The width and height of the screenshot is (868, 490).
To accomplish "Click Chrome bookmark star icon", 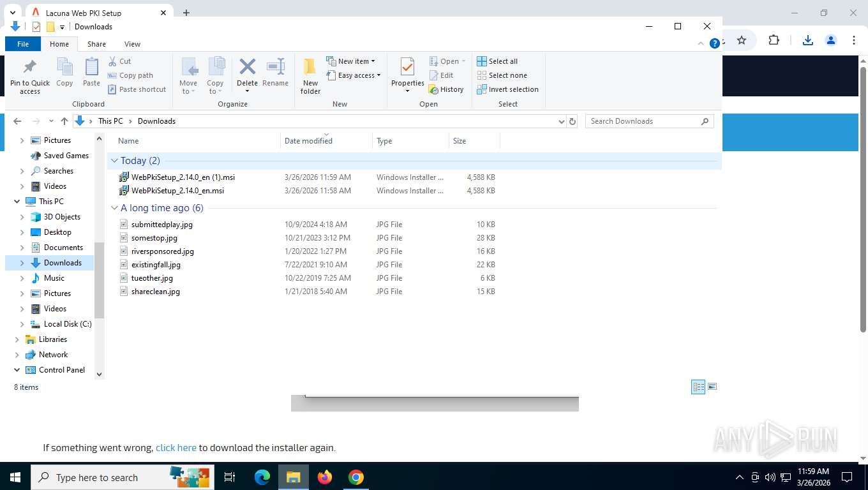I will coord(742,40).
